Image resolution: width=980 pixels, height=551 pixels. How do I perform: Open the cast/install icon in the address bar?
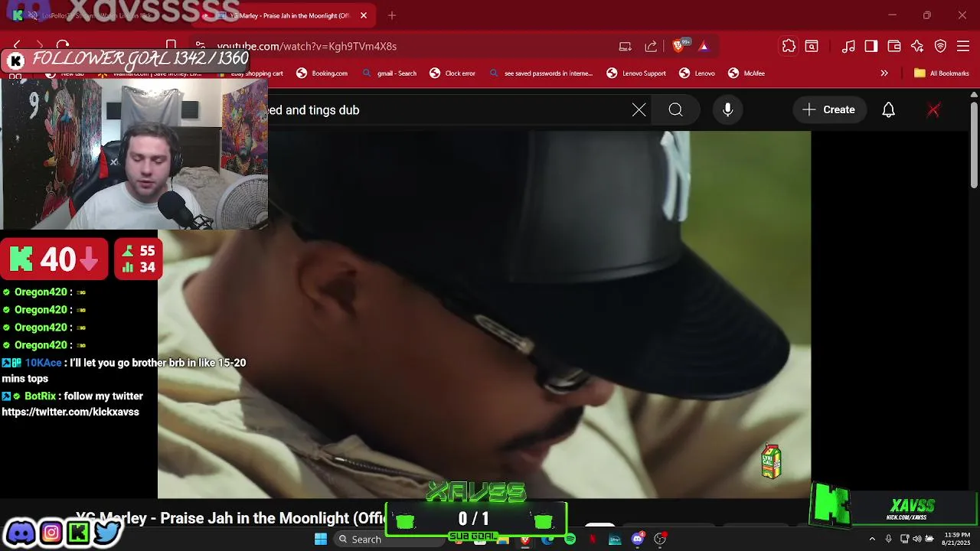pyautogui.click(x=626, y=46)
